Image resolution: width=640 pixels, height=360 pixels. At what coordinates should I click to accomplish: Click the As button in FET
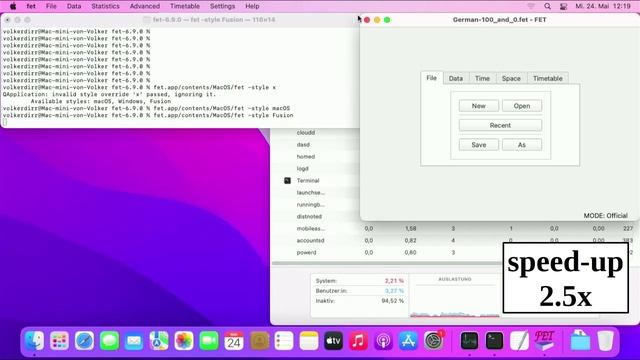pos(522,145)
